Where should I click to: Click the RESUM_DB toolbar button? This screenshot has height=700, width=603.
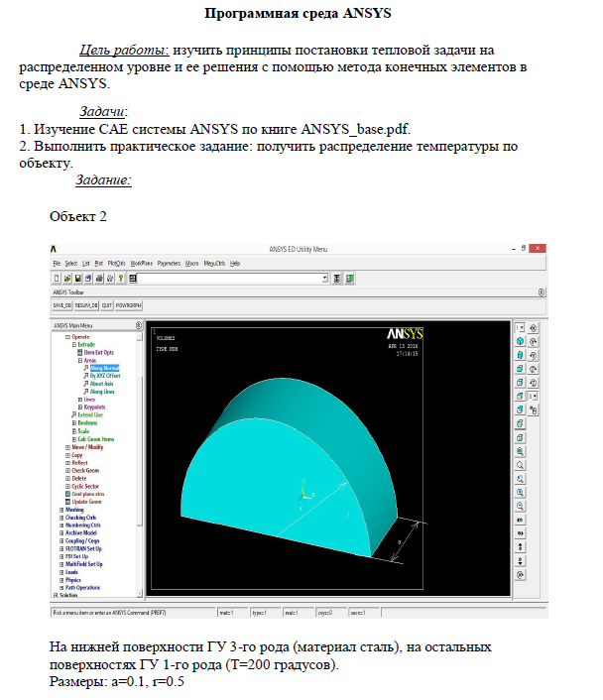[x=86, y=305]
